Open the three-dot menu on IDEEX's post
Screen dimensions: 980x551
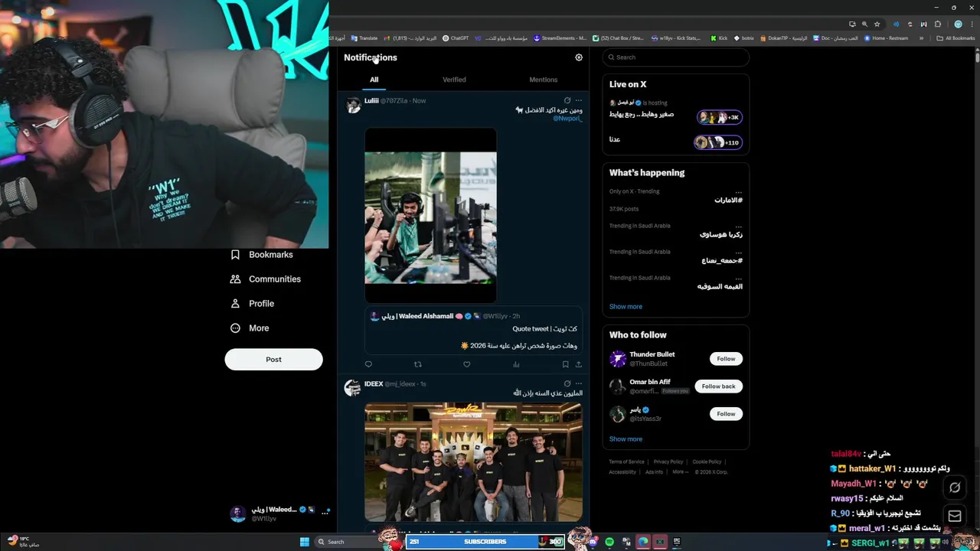[x=579, y=383]
